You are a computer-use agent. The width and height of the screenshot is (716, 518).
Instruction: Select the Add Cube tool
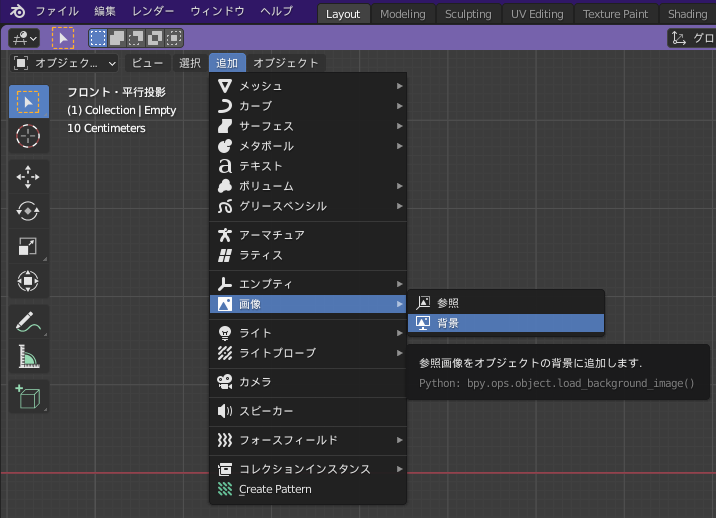[x=28, y=396]
